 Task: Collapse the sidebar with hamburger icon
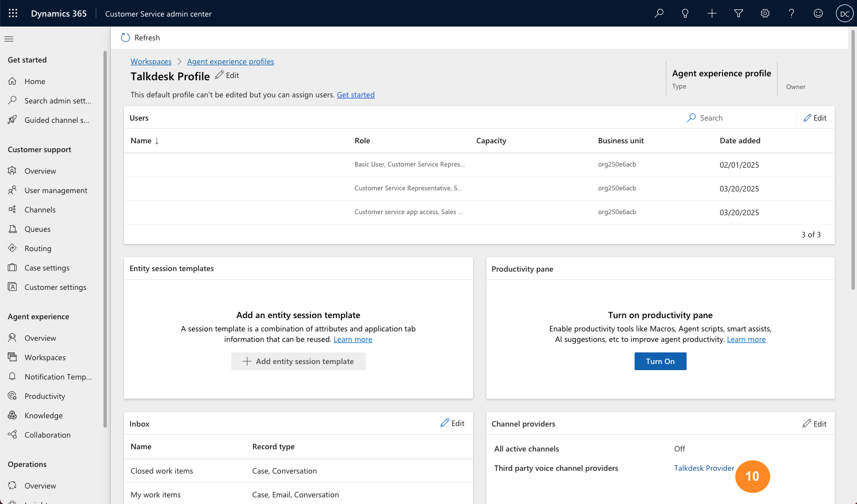9,39
